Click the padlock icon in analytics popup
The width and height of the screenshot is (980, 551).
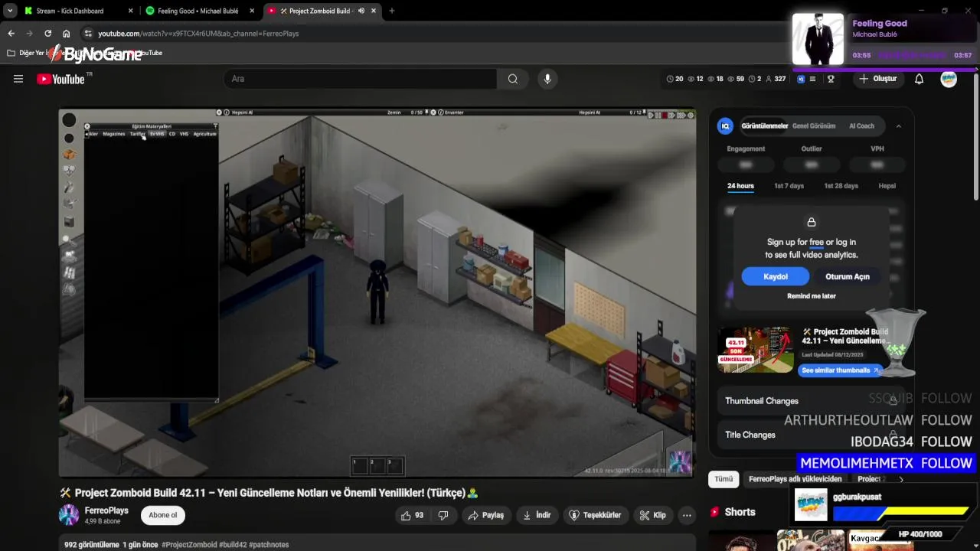click(812, 222)
